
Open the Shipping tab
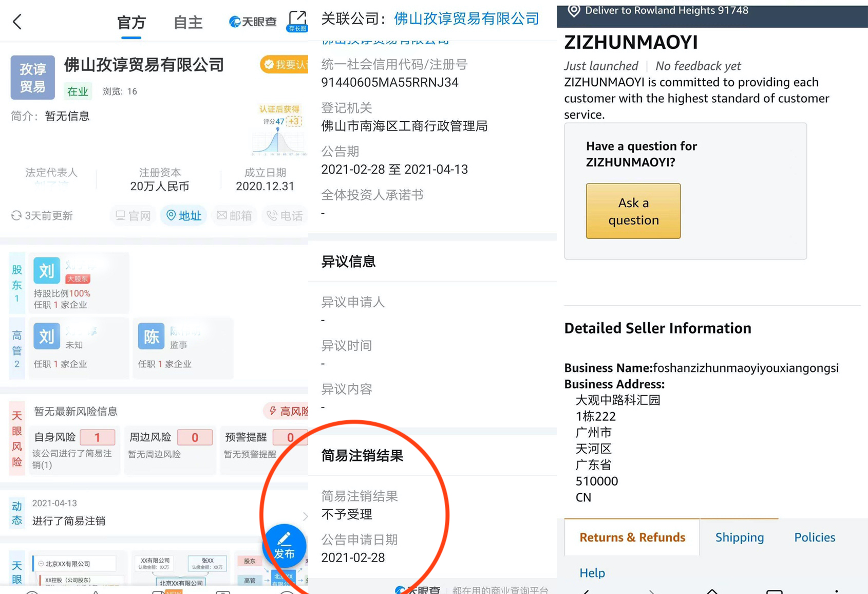coord(740,537)
